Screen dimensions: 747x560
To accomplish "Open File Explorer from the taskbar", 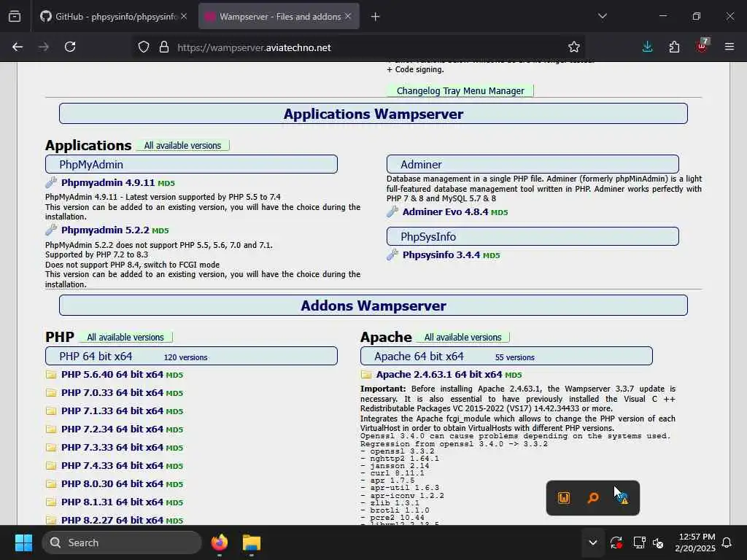I will (251, 542).
